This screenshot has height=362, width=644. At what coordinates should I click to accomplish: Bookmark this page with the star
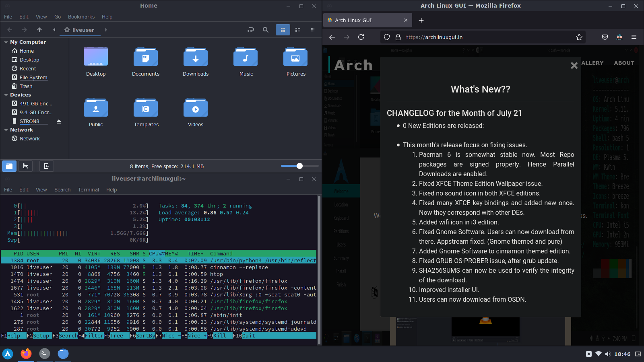pyautogui.click(x=579, y=37)
